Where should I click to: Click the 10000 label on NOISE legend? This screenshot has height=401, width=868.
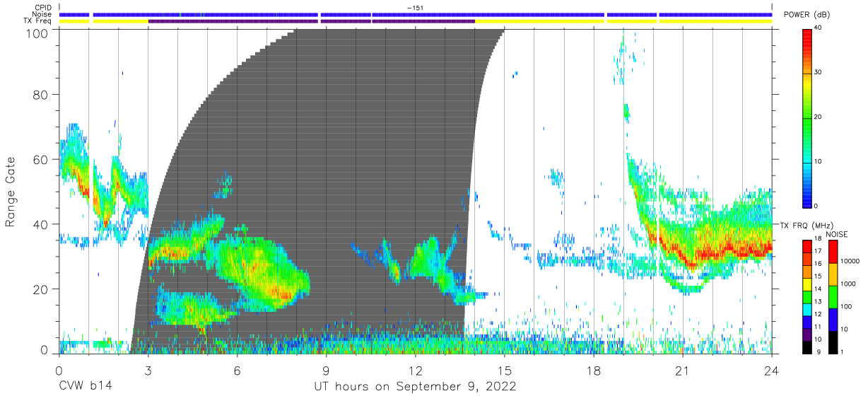tap(850, 262)
